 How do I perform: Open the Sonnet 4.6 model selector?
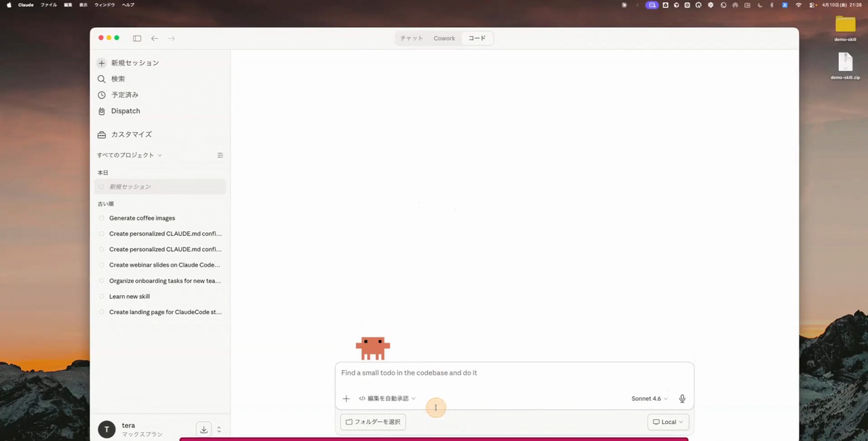[x=650, y=399]
